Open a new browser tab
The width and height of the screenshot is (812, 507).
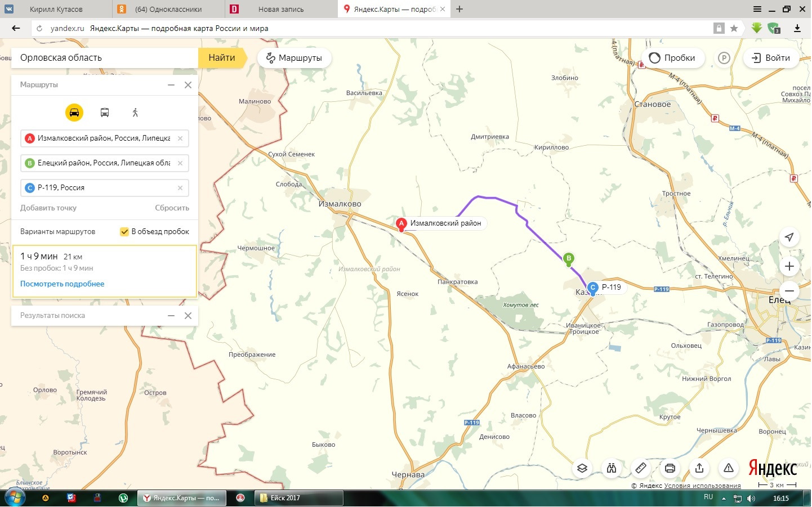click(459, 9)
